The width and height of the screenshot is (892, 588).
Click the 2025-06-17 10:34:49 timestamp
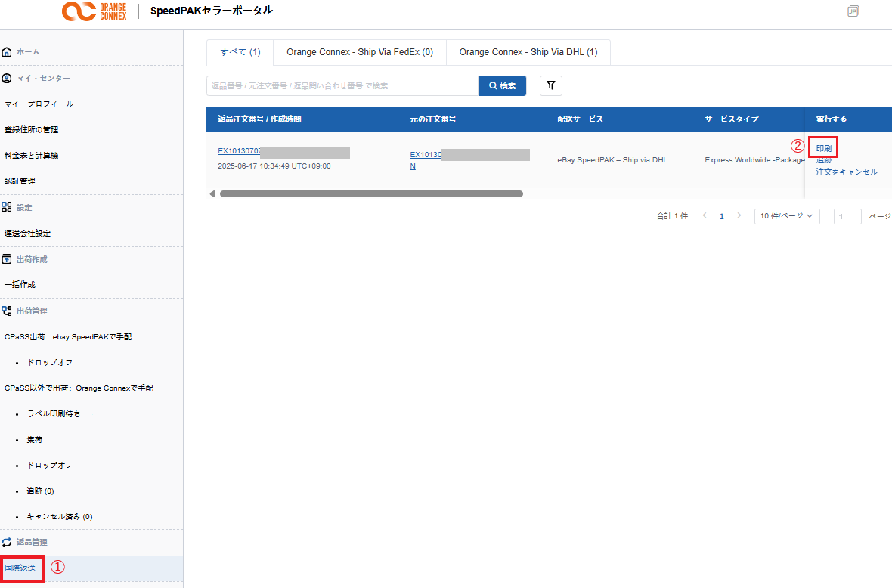point(274,166)
